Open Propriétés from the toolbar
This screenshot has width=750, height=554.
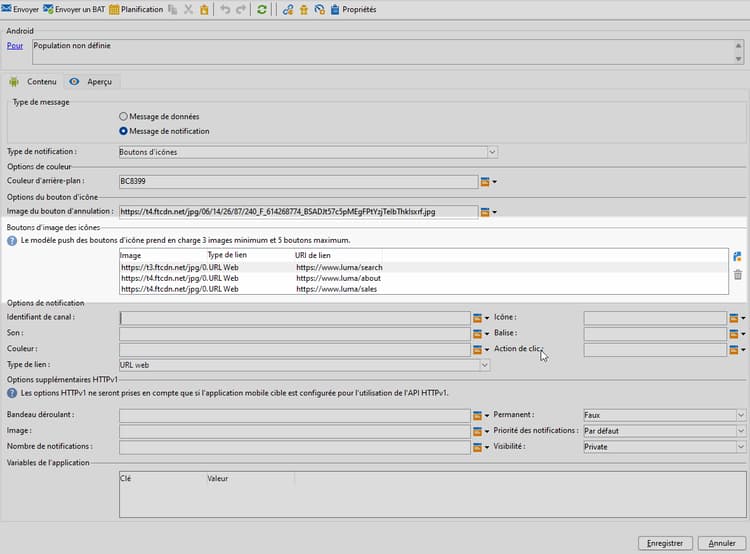(353, 9)
